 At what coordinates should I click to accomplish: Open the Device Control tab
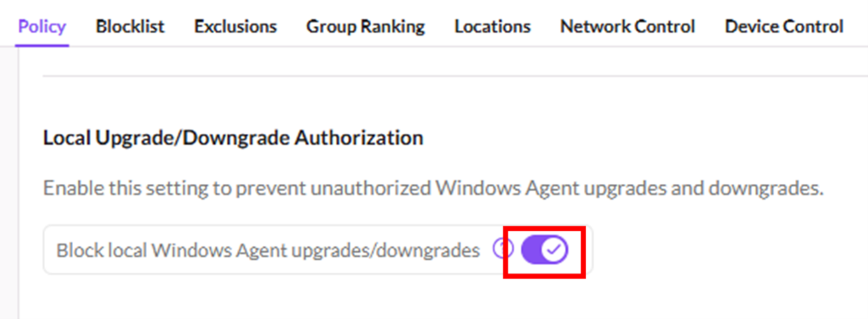pyautogui.click(x=784, y=27)
